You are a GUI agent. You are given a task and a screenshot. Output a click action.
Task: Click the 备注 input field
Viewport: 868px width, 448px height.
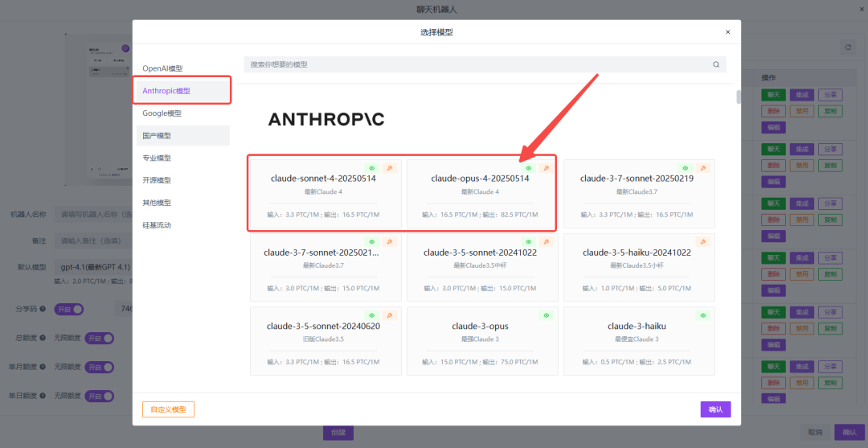(x=93, y=240)
